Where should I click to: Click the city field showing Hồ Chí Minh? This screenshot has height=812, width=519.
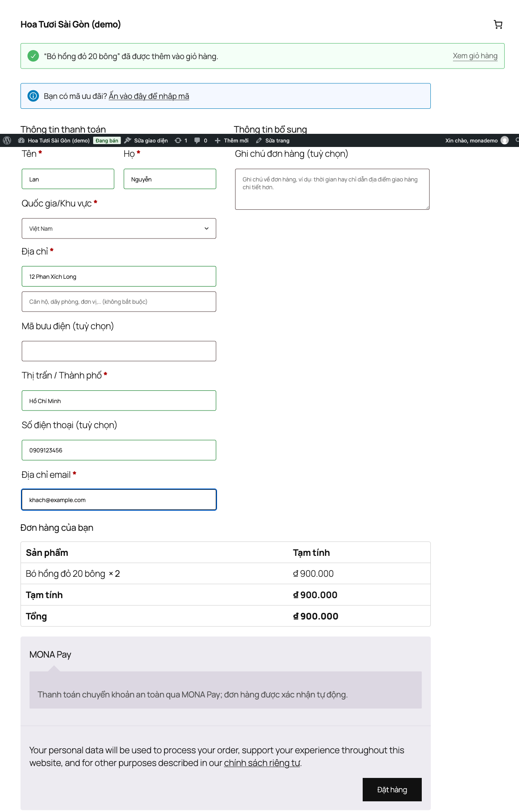119,401
